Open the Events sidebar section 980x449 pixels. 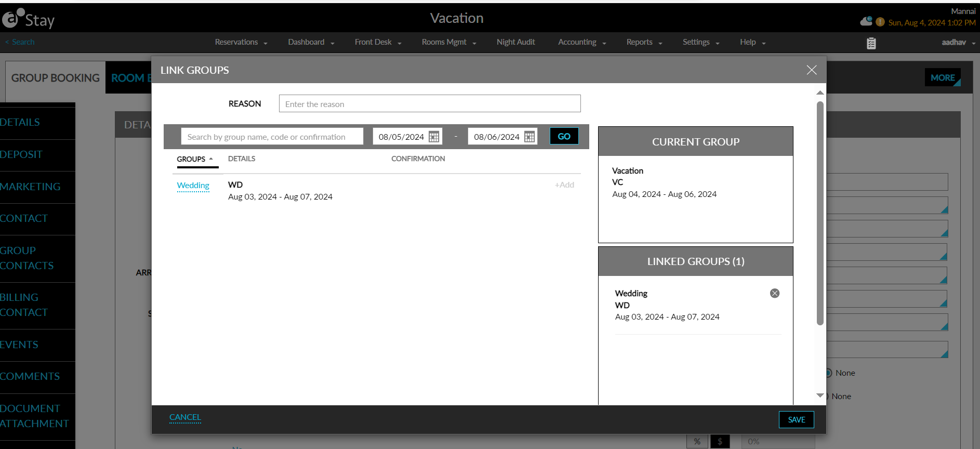37,345
